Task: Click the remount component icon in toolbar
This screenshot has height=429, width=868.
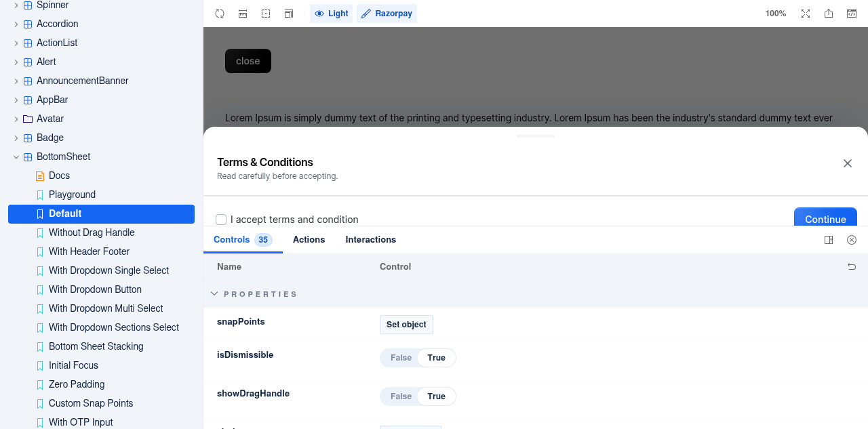Action: click(x=220, y=14)
